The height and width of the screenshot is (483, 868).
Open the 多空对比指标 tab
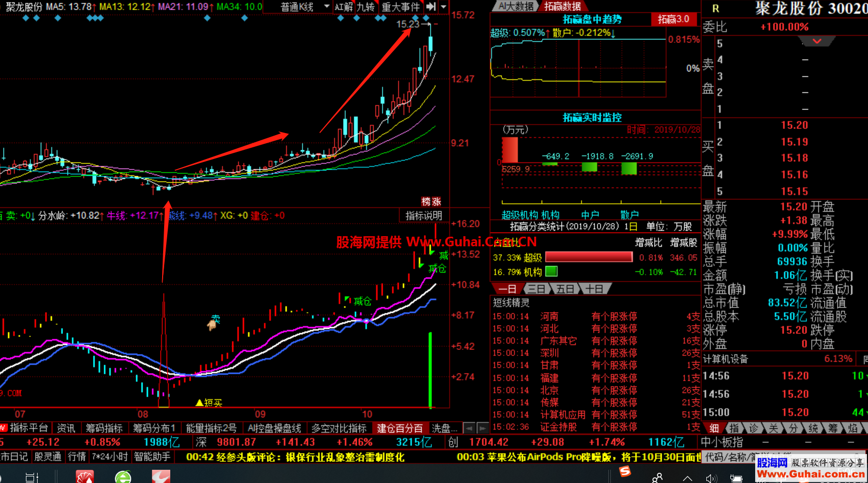point(339,428)
